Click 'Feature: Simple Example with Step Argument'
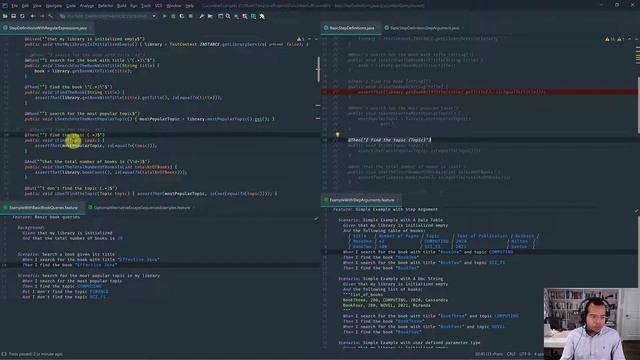Viewport: 640px width, 360px height. pyautogui.click(x=385, y=209)
